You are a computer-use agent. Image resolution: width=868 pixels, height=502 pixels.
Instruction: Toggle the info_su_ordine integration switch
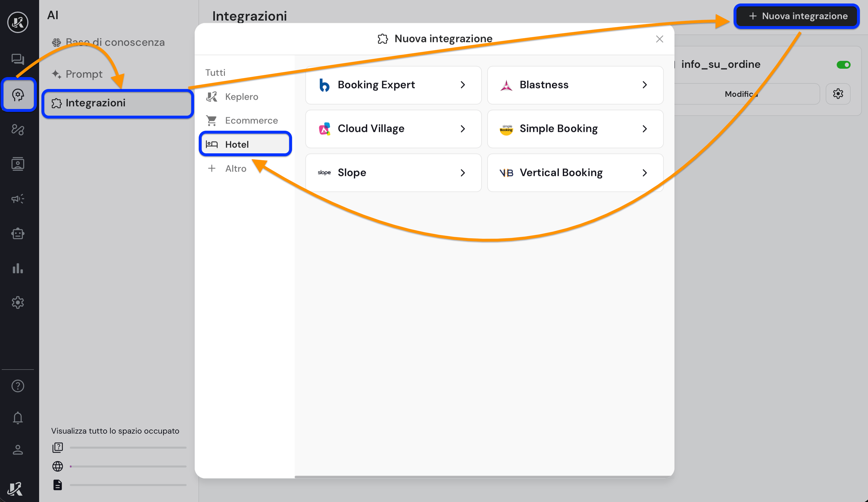pos(843,65)
